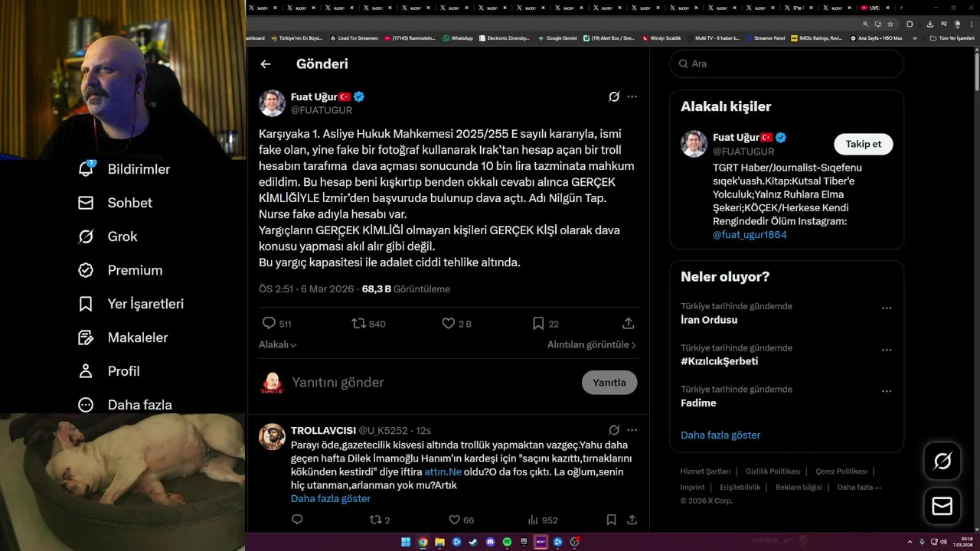This screenshot has width=980, height=551.
Task: Open Makaleler in left sidebar
Action: pos(122,337)
